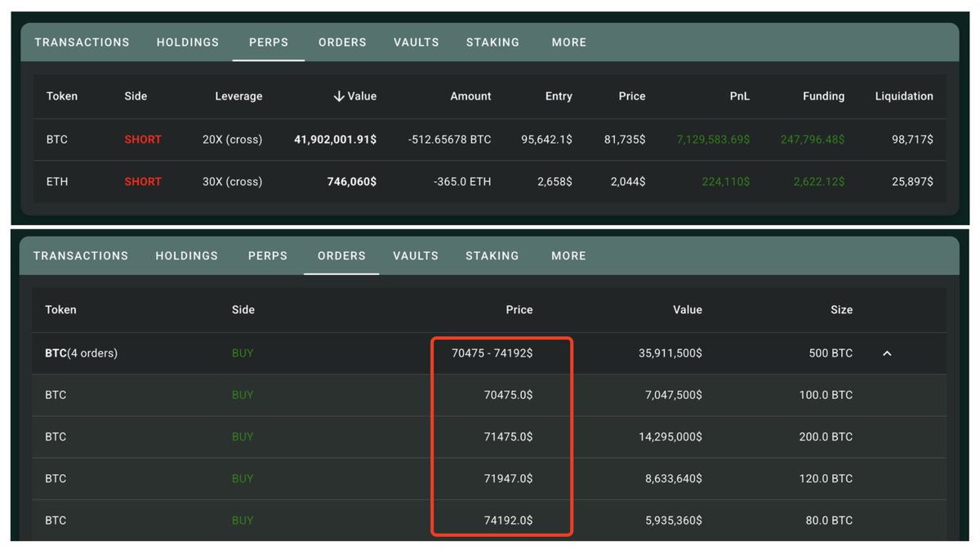Open the HOLDINGS tab in the lower panel
This screenshot has width=980, height=550.
click(x=187, y=255)
